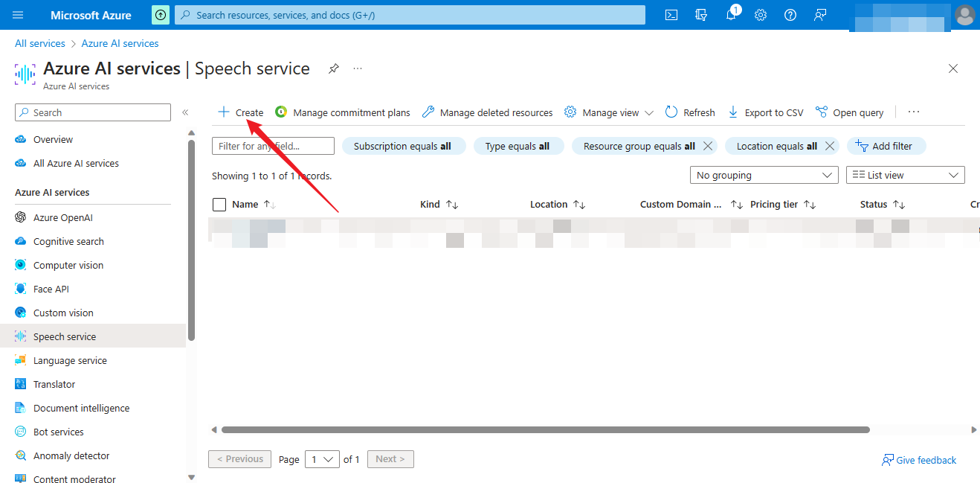Remove the Resource group filter
Viewport: 980px width, 483px height.
click(x=708, y=146)
